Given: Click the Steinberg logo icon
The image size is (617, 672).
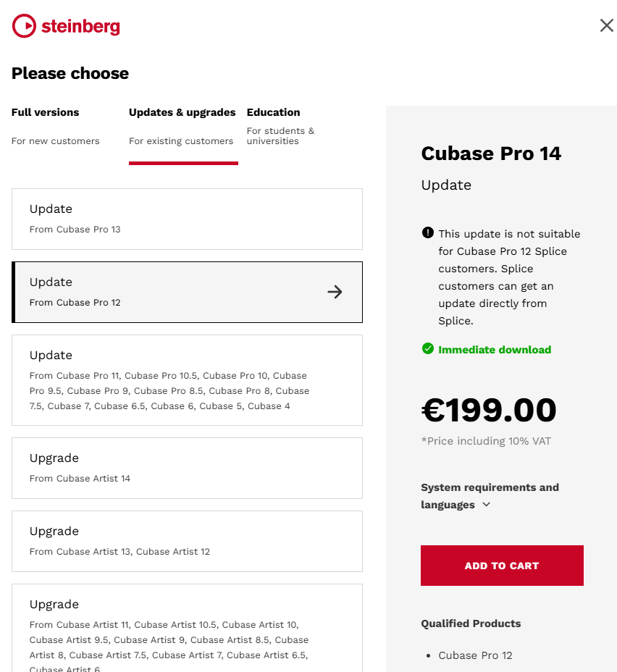Looking at the screenshot, I should (24, 26).
